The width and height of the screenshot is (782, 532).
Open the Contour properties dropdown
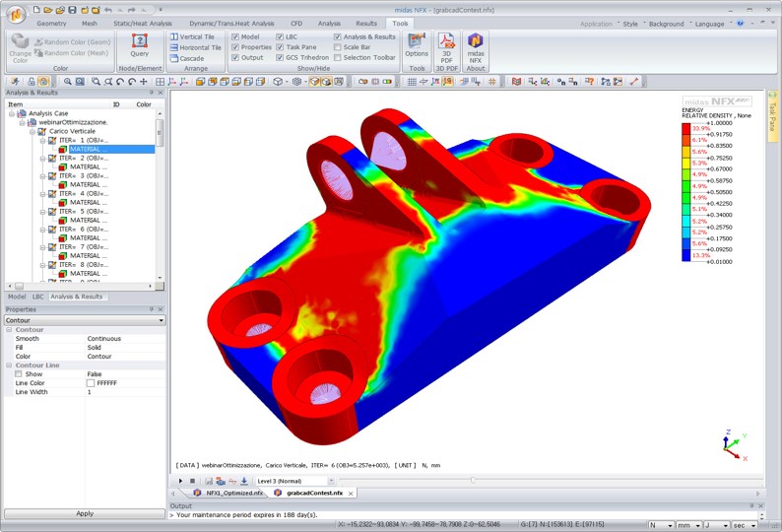coord(85,320)
